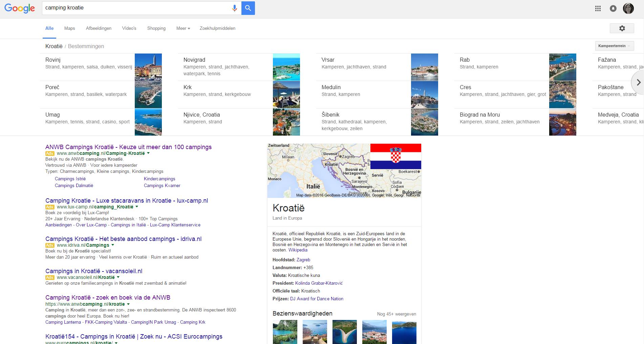The image size is (644, 344).
Task: Switch to the Shopping tab
Action: click(156, 28)
